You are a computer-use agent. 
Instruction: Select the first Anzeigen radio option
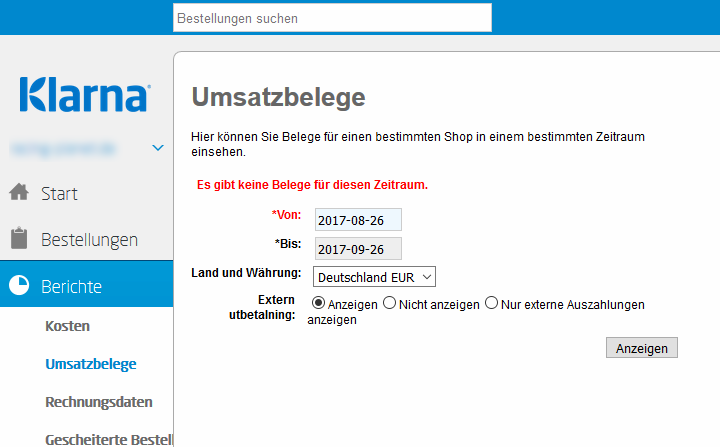point(320,303)
